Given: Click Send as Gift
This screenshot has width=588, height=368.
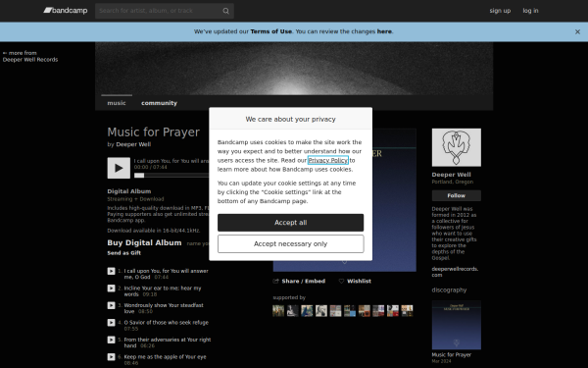Looking at the screenshot, I should click(123, 253).
